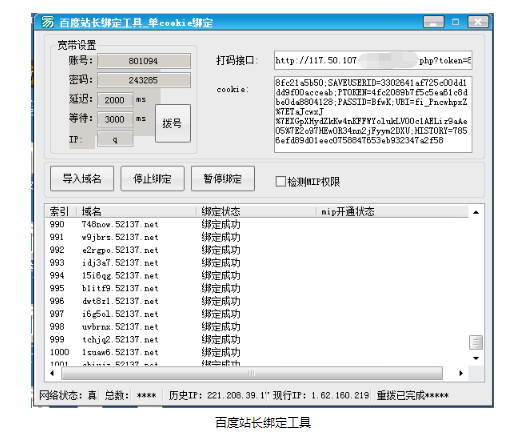Select row dvt8z1.52137.net
Image resolution: width=518 pixels, height=433 pixels.
tap(257, 301)
